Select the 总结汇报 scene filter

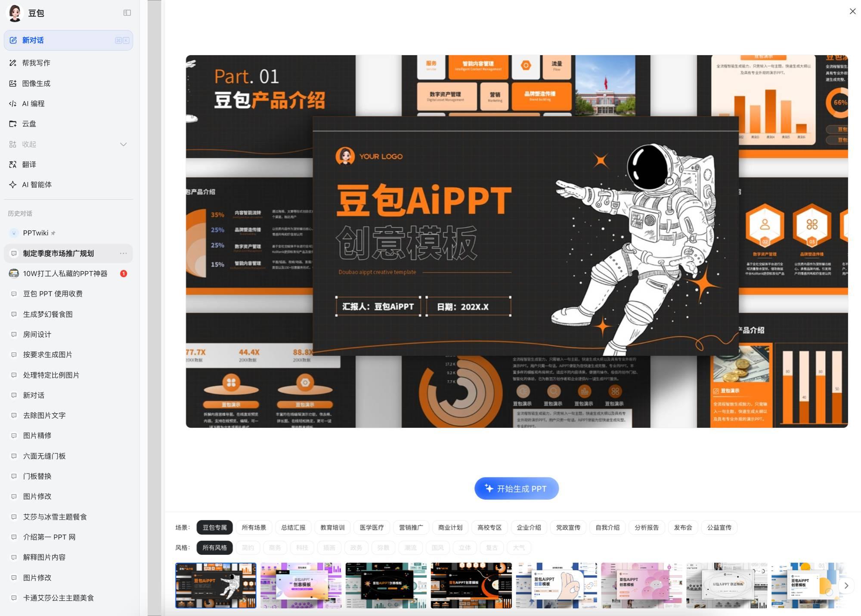293,527
